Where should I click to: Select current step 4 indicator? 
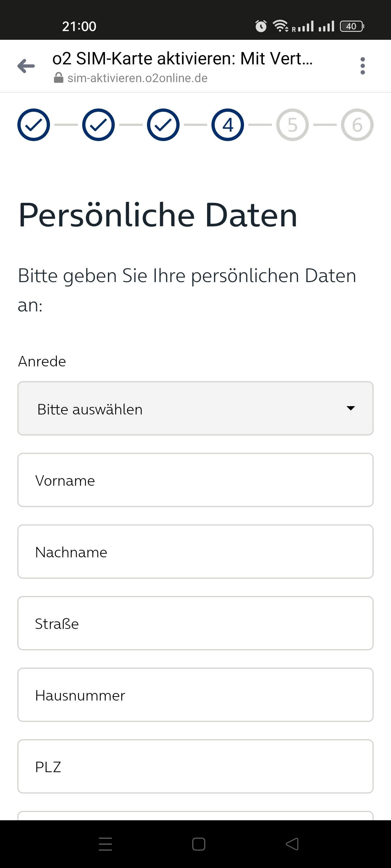(228, 125)
